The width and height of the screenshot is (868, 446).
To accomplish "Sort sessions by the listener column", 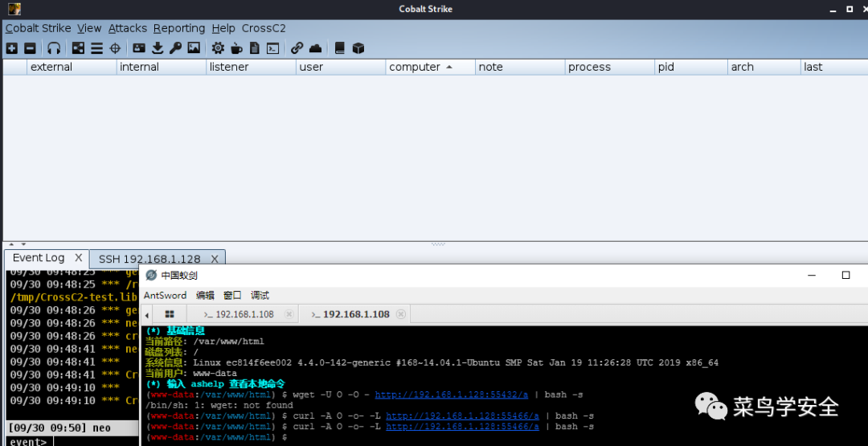I will pos(252,67).
